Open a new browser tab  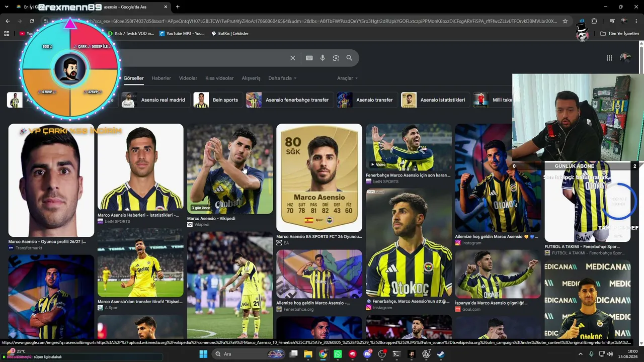pyautogui.click(x=178, y=7)
